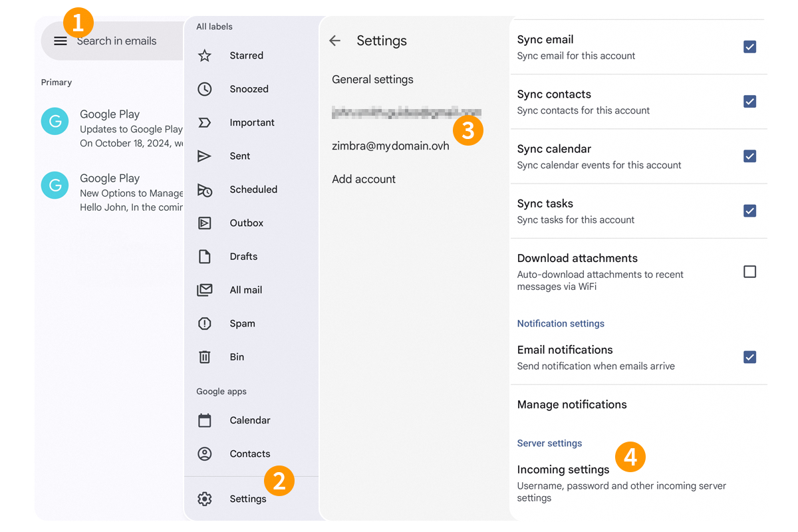Screen dimensions: 798x532
Task: Disable Sync email for this account
Action: pos(749,47)
